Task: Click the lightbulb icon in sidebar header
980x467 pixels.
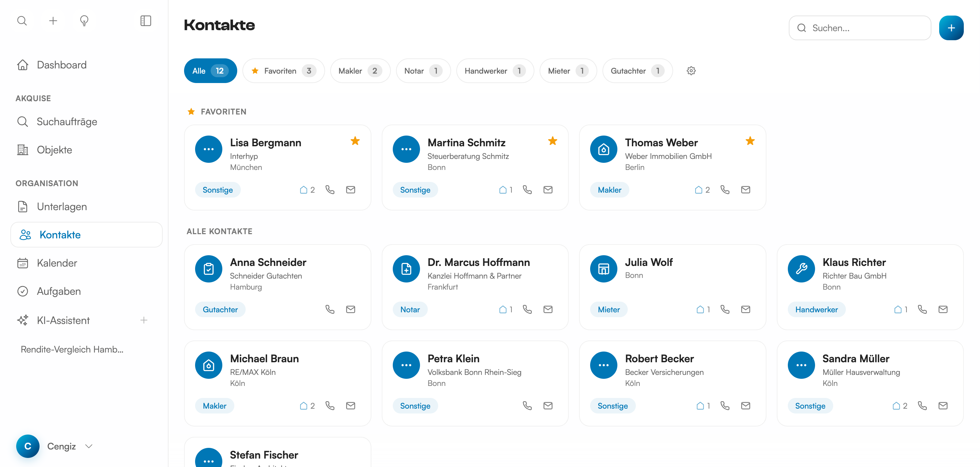Action: pos(84,20)
